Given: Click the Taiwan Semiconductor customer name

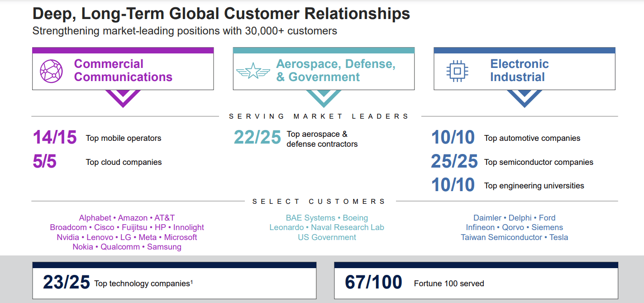Looking at the screenshot, I should 501,237.
